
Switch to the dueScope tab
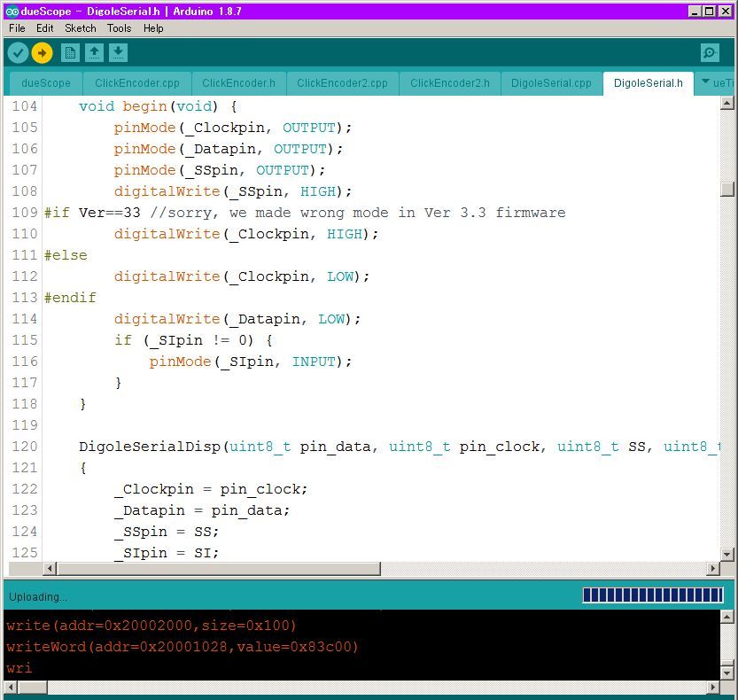pos(46,83)
